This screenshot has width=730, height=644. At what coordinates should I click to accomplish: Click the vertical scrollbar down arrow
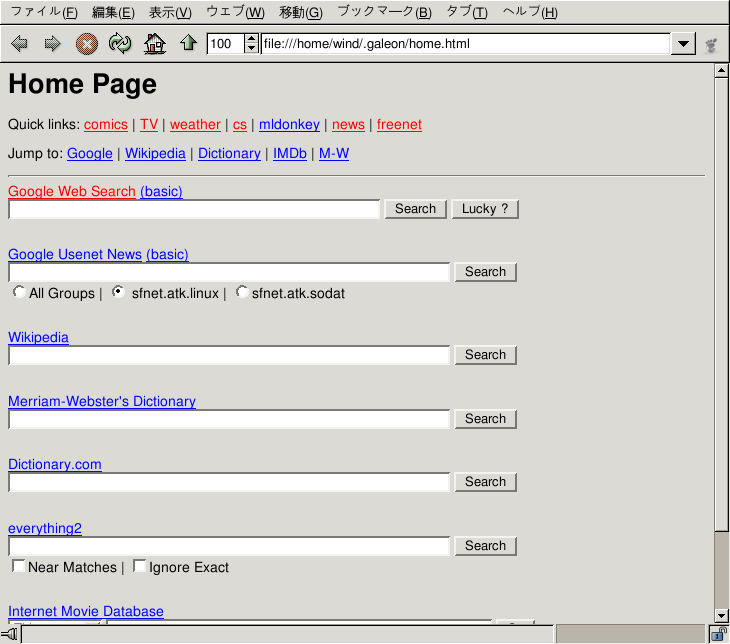click(721, 614)
